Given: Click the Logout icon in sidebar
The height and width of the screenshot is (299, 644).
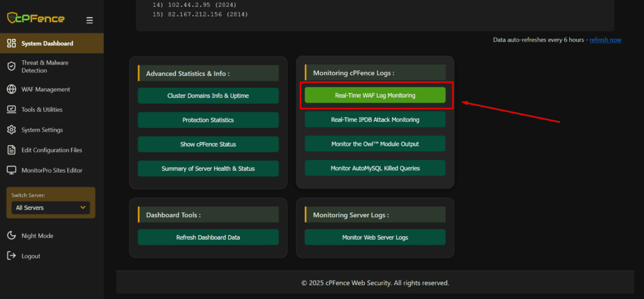Looking at the screenshot, I should coord(11,256).
